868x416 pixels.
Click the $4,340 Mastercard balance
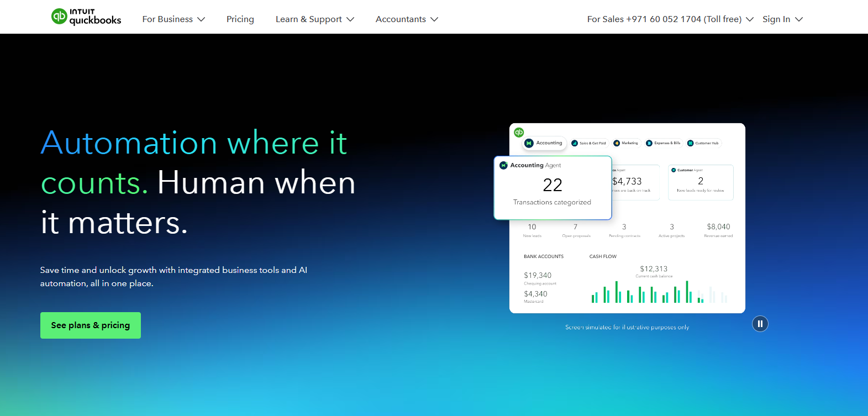coord(535,297)
